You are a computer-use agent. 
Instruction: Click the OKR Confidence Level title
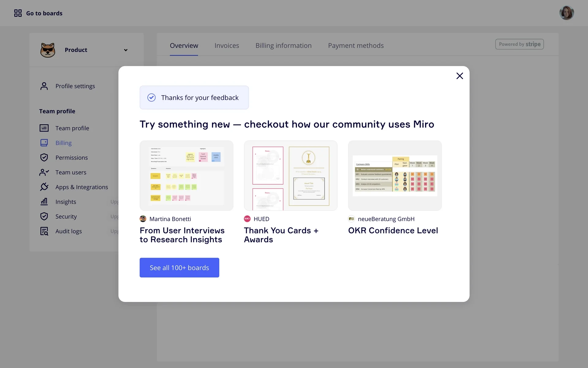click(393, 231)
